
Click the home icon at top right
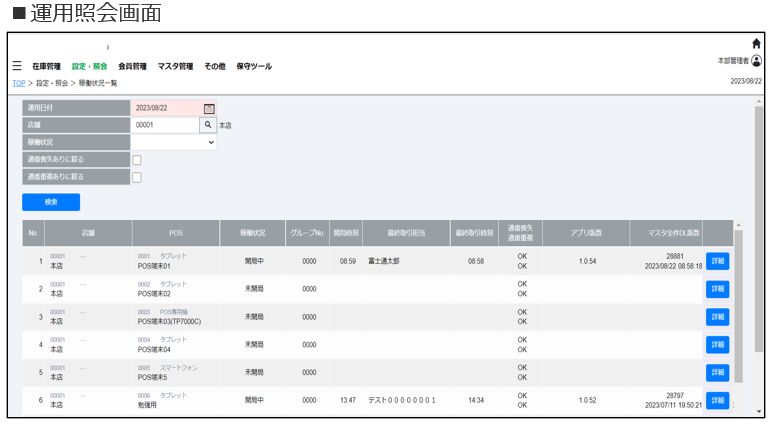pyautogui.click(x=756, y=44)
